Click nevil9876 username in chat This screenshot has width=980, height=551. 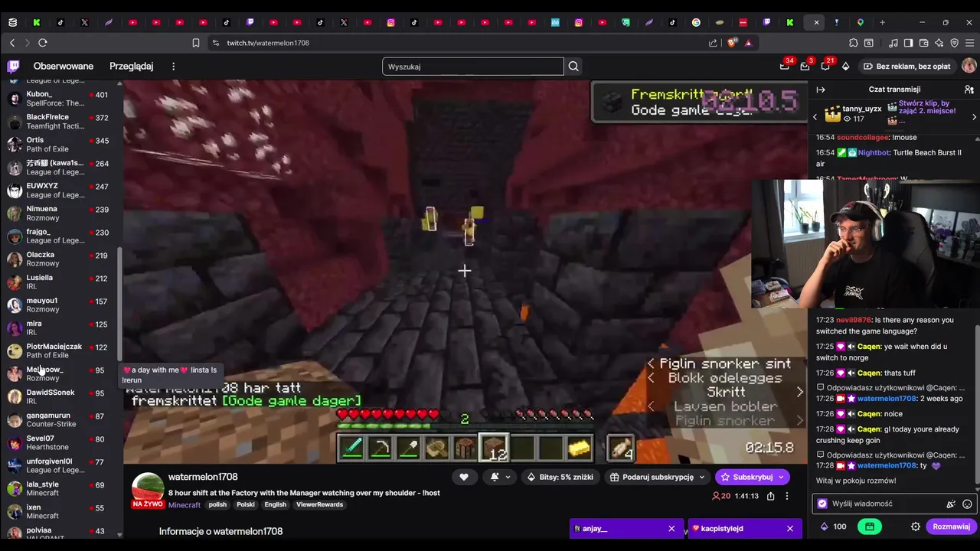pyautogui.click(x=854, y=320)
